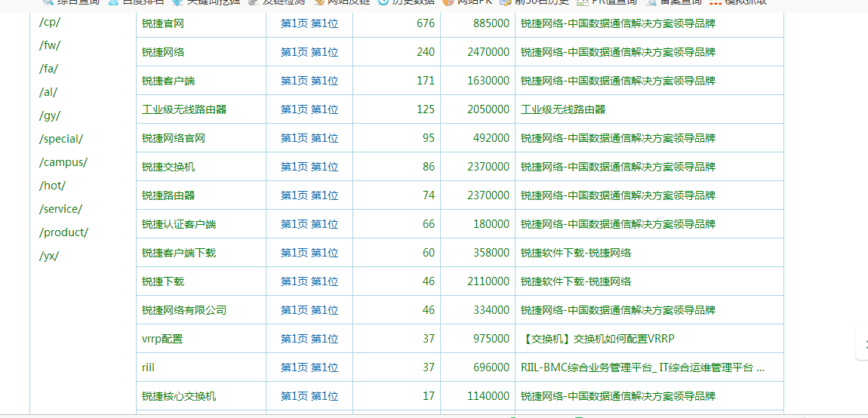Viewport: 868px width, 418px height.
Task: Click indexed count 1630000
Action: (x=488, y=81)
